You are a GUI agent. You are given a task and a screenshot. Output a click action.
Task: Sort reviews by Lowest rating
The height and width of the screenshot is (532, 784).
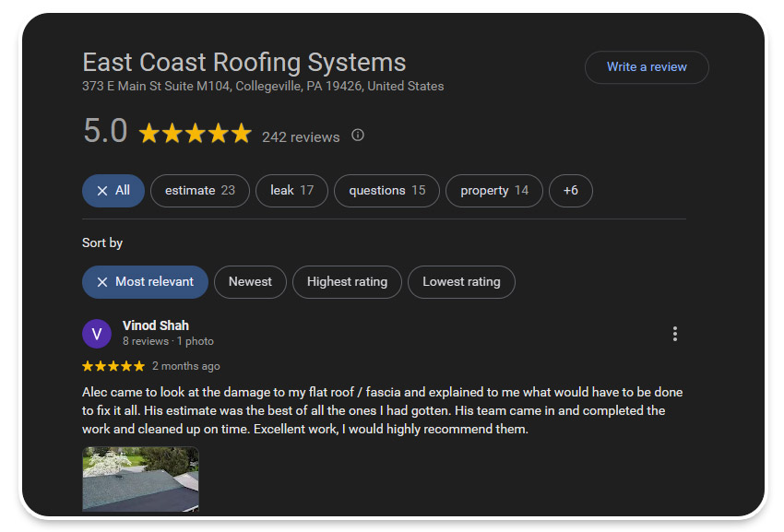pos(461,282)
